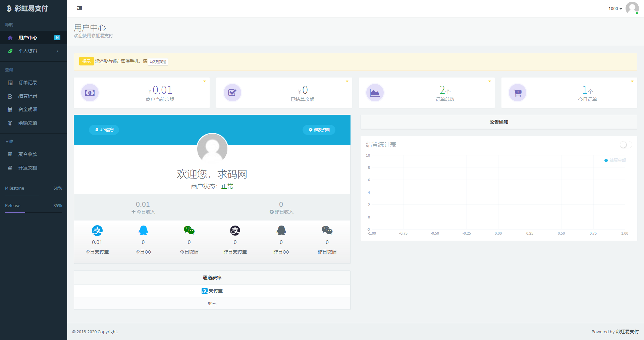Expand the merchant balance card caret
The height and width of the screenshot is (340, 644).
[x=204, y=82]
